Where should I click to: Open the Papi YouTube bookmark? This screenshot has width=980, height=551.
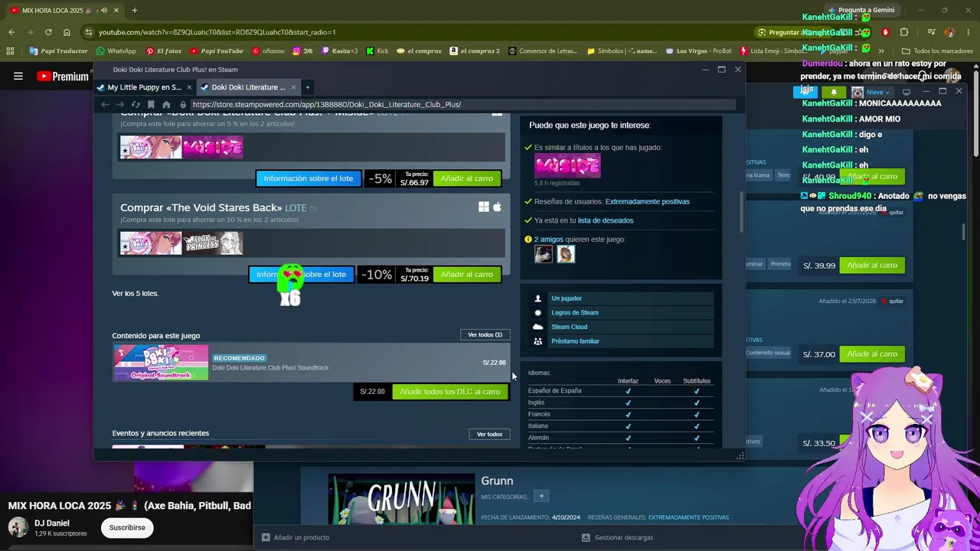tap(216, 51)
